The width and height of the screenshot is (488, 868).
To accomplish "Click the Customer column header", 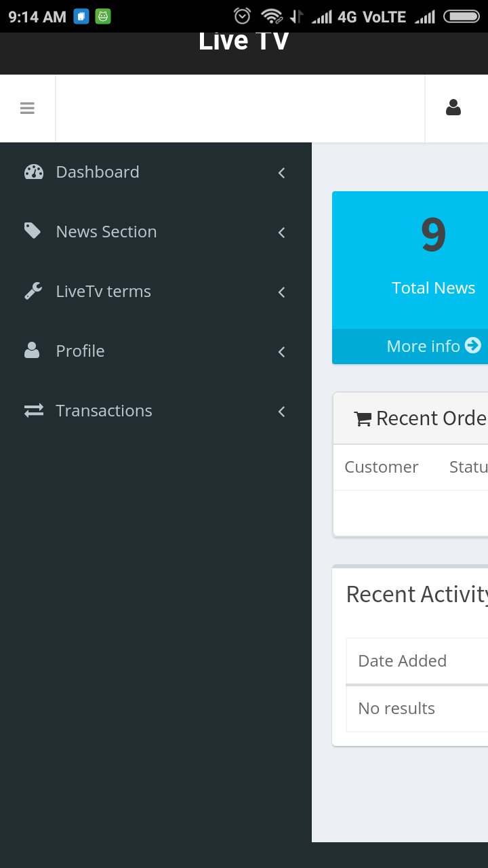I will click(381, 467).
